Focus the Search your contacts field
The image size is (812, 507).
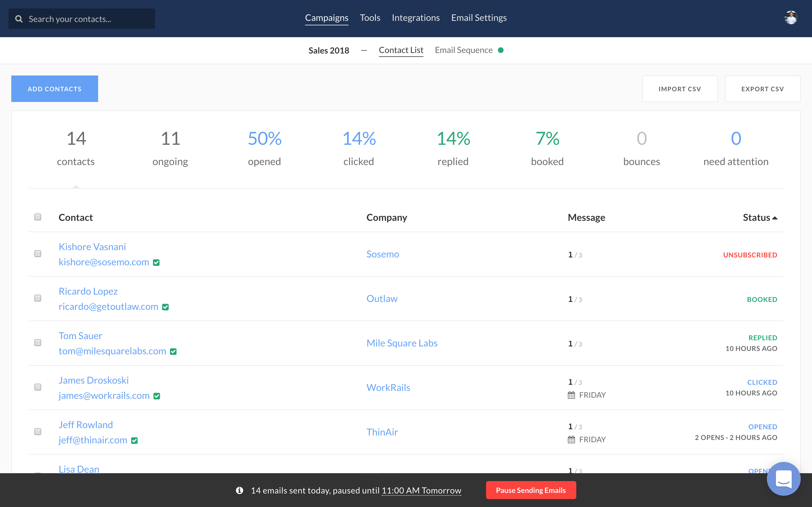coord(87,19)
